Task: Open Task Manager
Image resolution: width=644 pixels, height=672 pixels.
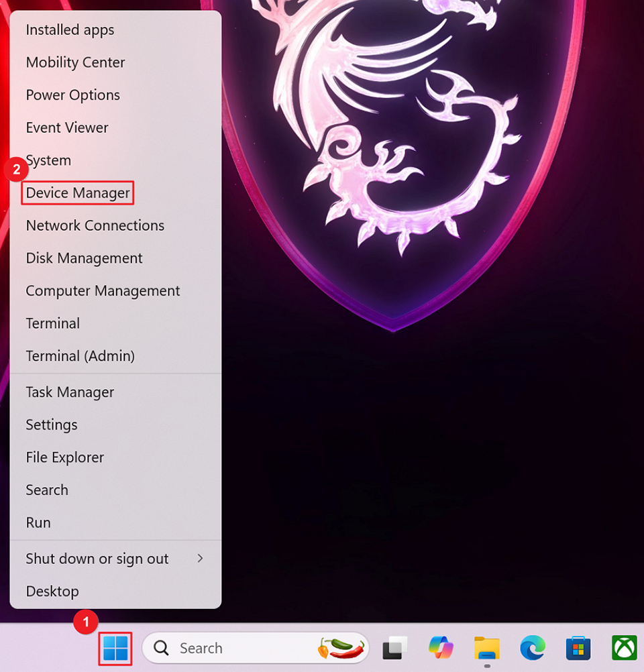Action: (115, 392)
